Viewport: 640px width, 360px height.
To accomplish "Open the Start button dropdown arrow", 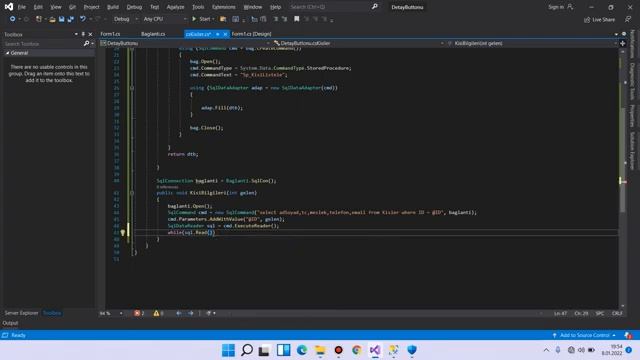I will point(213,19).
